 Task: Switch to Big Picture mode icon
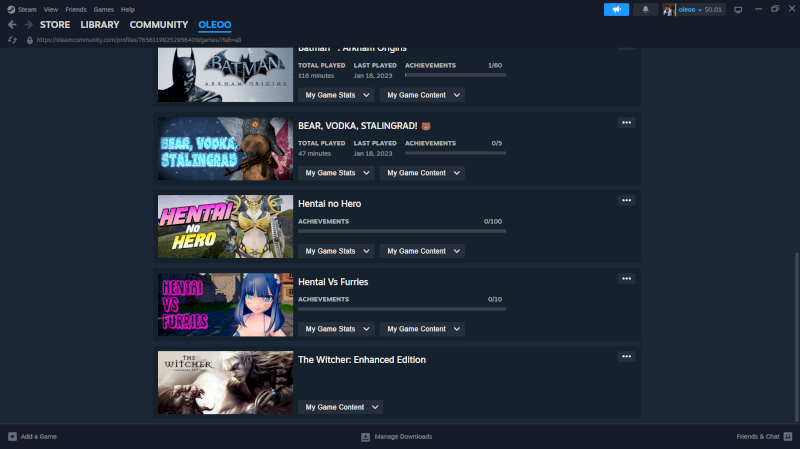[x=738, y=9]
